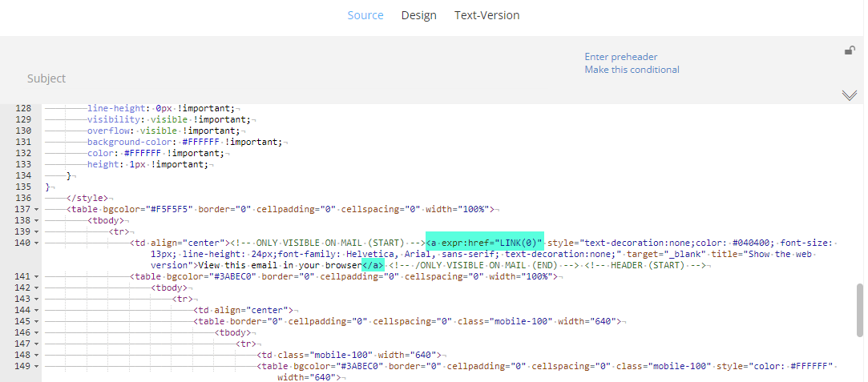
Task: Click the Enter preheader link
Action: pos(620,57)
